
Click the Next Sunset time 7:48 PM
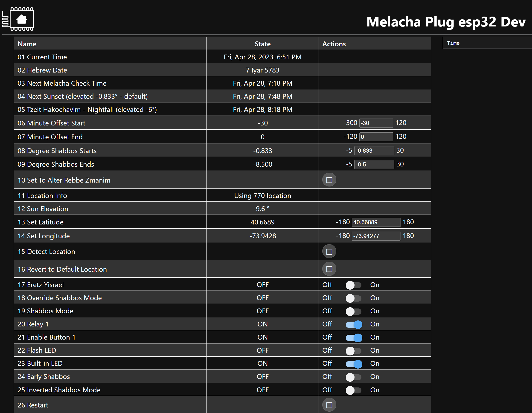[x=263, y=96]
